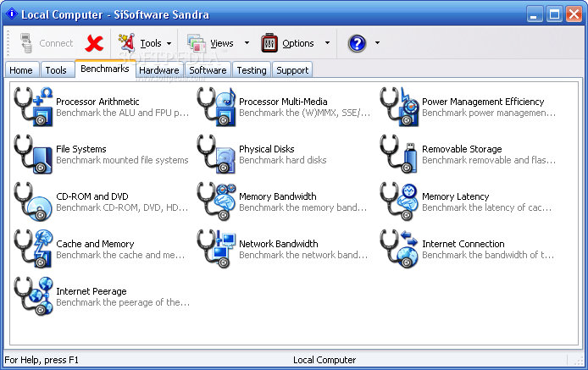This screenshot has width=588, height=370.
Task: Launch the Removable Storage benchmark icon
Action: pyautogui.click(x=399, y=154)
